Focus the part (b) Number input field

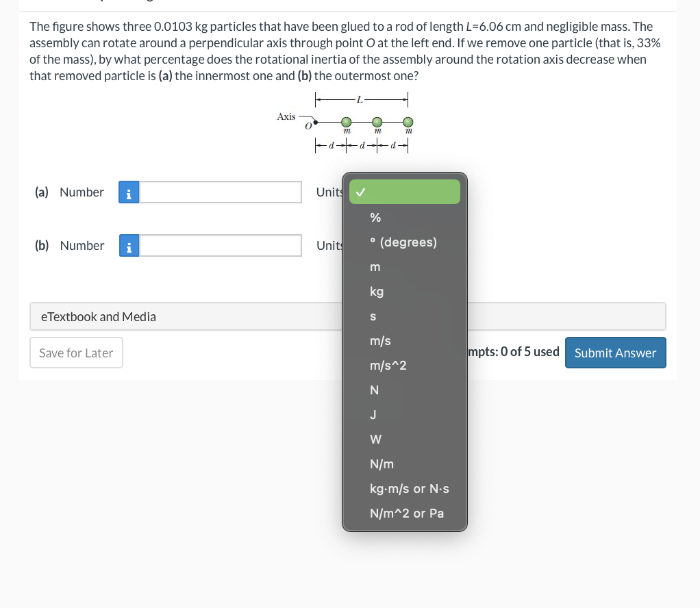click(x=221, y=246)
